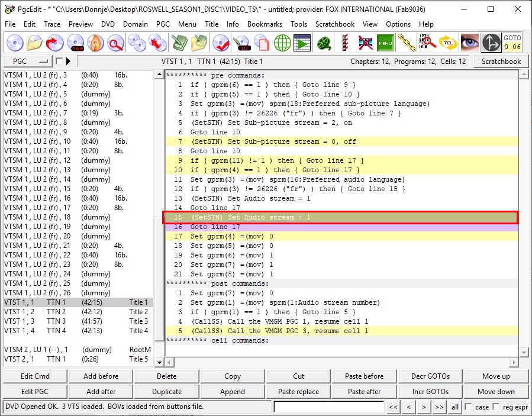Enable the reg expr checkbox
The width and height of the screenshot is (532, 416).
(x=496, y=407)
